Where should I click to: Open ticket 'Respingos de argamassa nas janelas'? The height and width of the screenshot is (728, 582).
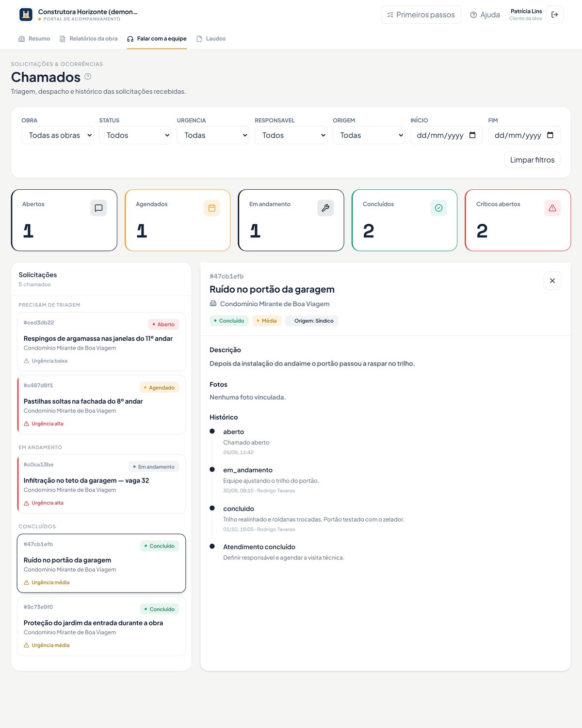pyautogui.click(x=101, y=342)
